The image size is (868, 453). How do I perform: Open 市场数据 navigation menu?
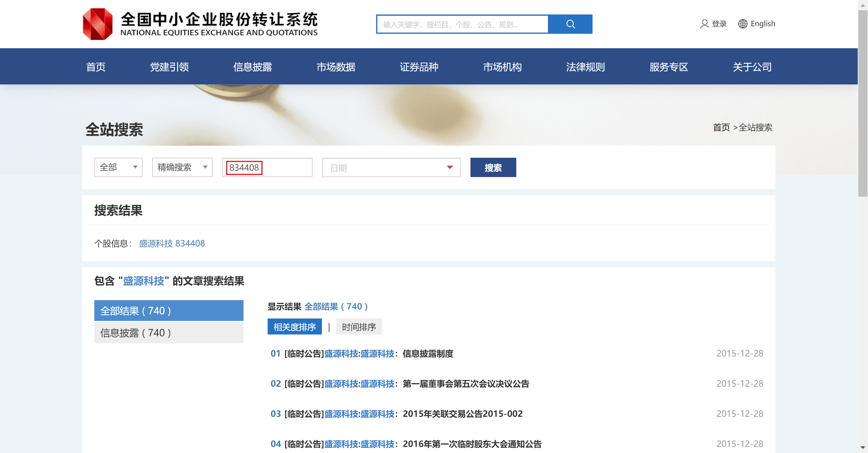(x=336, y=67)
